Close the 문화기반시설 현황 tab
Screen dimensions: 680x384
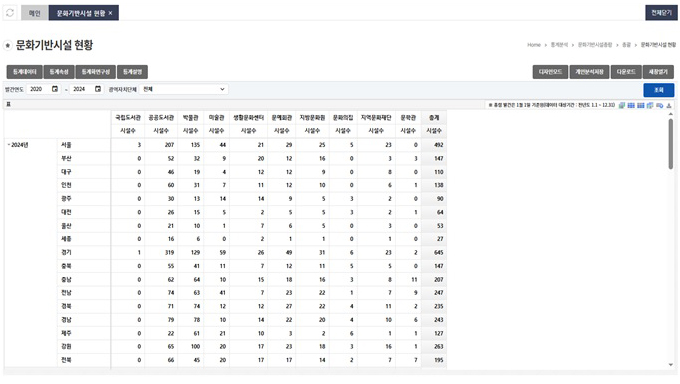point(111,13)
